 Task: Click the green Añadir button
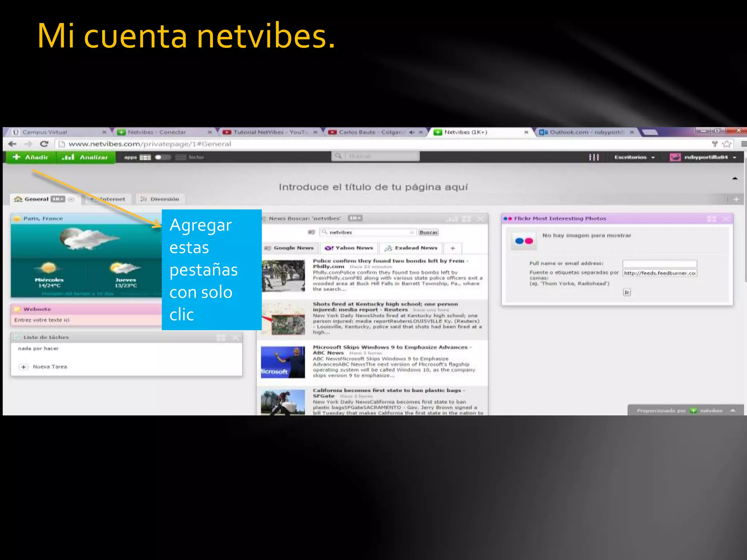(x=31, y=157)
